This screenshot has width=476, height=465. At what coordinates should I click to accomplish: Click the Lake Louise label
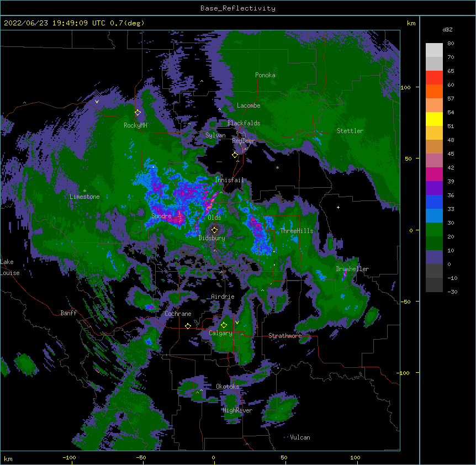10,267
